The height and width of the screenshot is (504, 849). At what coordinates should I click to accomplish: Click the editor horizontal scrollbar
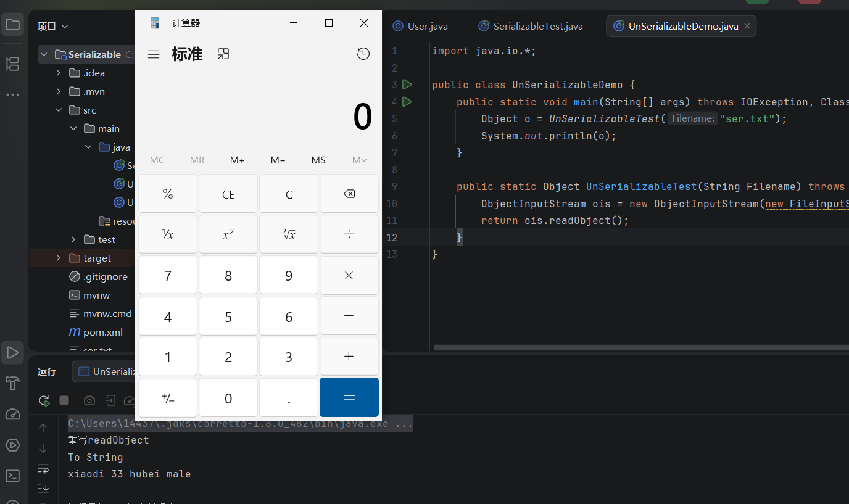point(641,347)
